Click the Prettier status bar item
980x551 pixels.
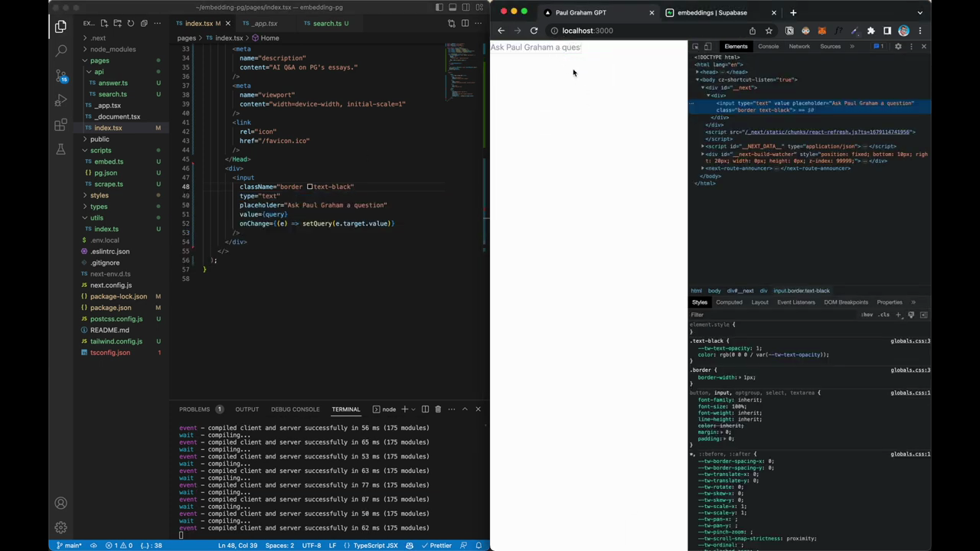436,546
